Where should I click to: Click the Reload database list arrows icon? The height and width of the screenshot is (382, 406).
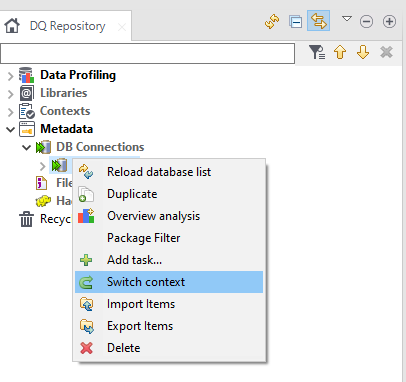(x=86, y=172)
